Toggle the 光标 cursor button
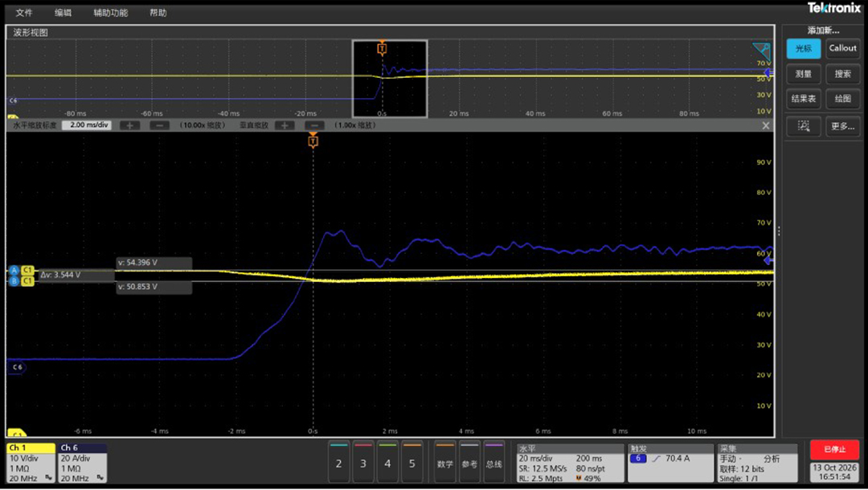Screen dimensions: 868x490 pyautogui.click(x=803, y=49)
